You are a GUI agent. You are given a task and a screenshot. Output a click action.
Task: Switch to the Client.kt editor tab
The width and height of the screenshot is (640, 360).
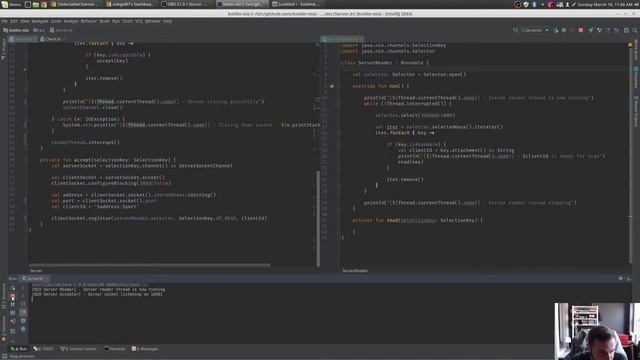(x=52, y=39)
